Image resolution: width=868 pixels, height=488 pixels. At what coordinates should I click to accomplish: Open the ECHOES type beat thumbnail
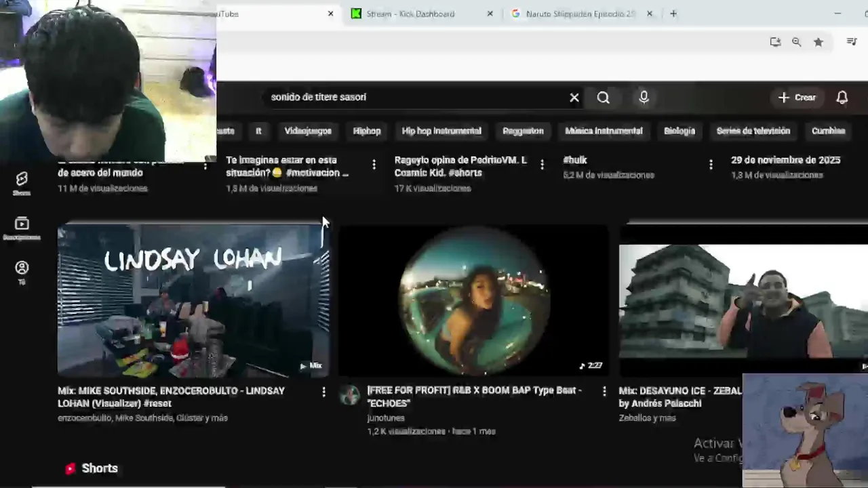pyautogui.click(x=474, y=300)
